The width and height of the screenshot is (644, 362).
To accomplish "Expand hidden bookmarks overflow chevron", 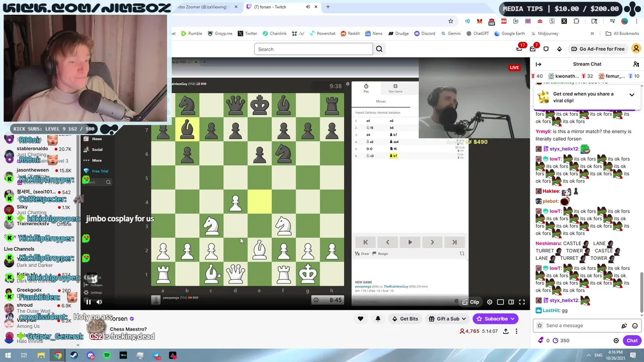I will tap(592, 34).
